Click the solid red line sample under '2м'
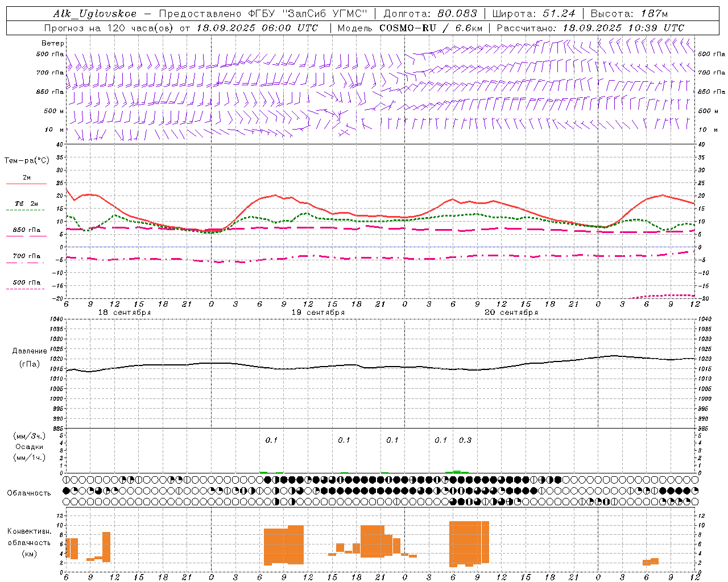728x582 pixels. point(26,184)
